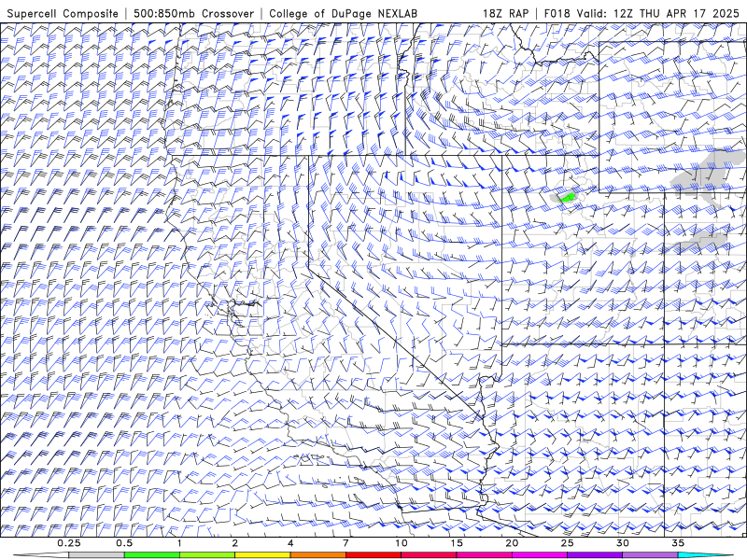The image size is (747, 560).
Task: Click the '25' legend value
Action: 567,543
